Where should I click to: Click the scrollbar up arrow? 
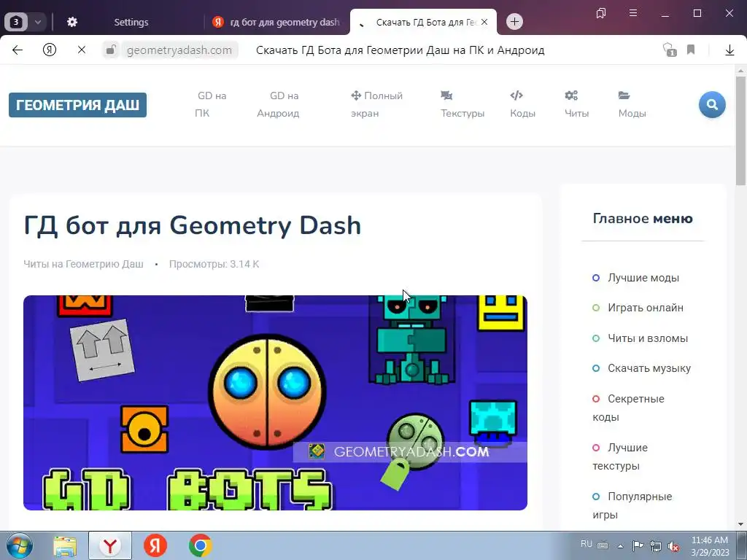point(740,71)
